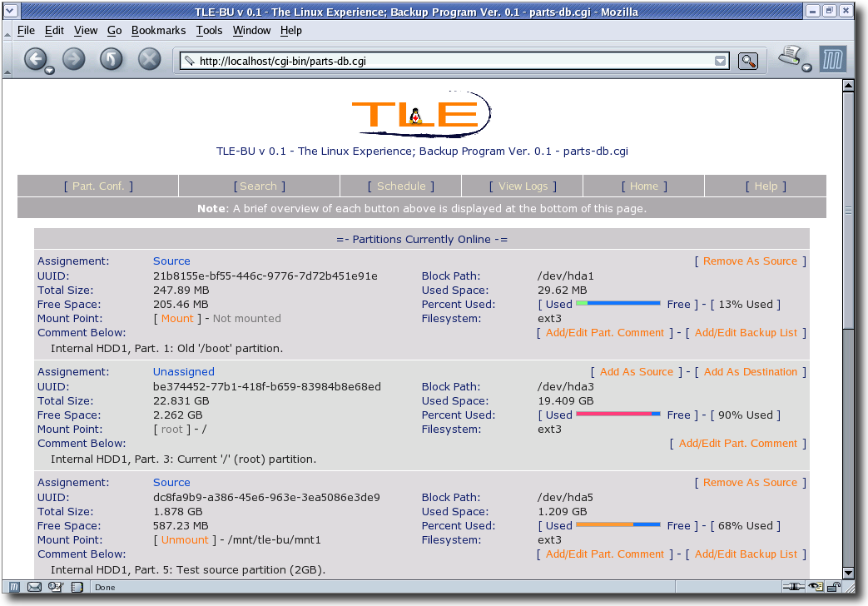Click the navigation toolbar collapse grippy
868x606 pixels.
(x=7, y=59)
